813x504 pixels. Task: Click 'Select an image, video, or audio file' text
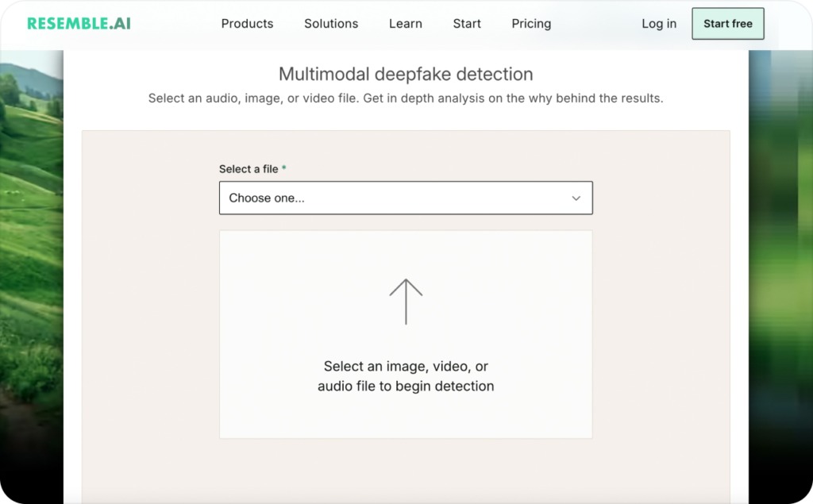coord(406,376)
